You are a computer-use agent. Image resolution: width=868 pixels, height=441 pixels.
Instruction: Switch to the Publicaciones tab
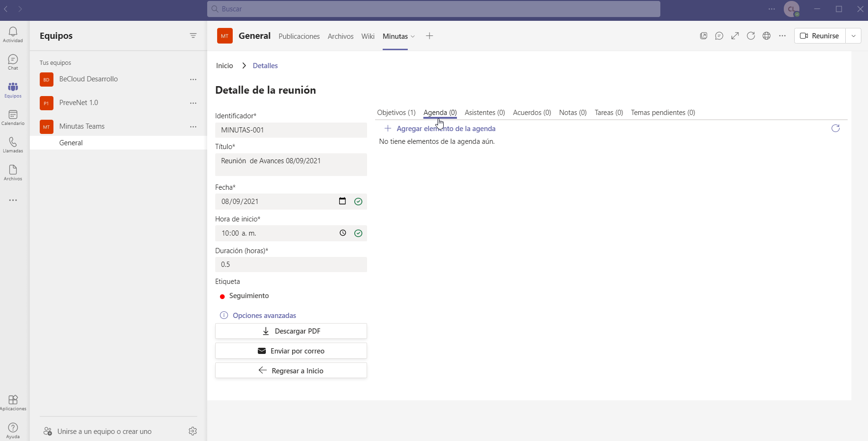[x=299, y=36]
